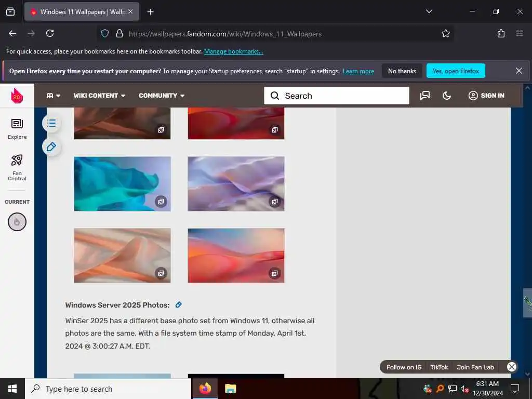Click Follow on IG
Image resolution: width=532 pixels, height=399 pixels.
404,367
